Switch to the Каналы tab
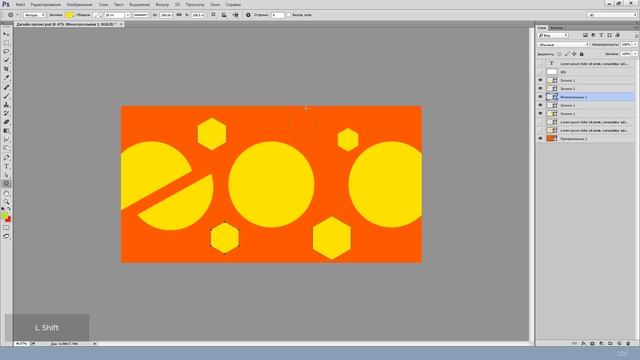The height and width of the screenshot is (360, 640). (x=556, y=28)
